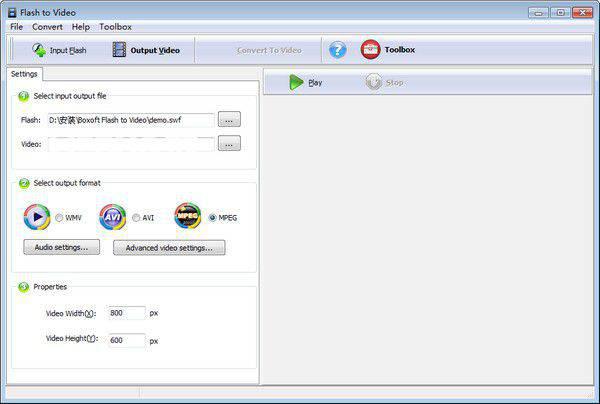Click the AVI format icon
The image size is (600, 404).
(x=112, y=217)
